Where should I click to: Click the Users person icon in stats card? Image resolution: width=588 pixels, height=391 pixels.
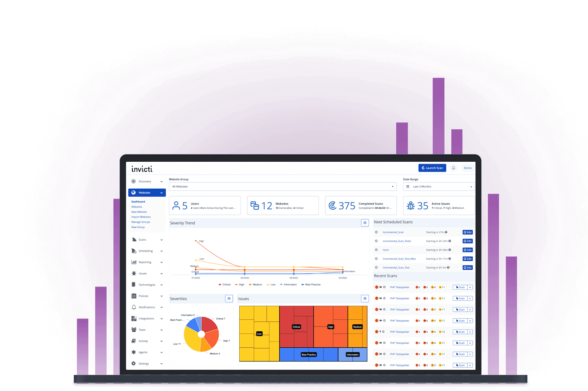click(x=176, y=206)
